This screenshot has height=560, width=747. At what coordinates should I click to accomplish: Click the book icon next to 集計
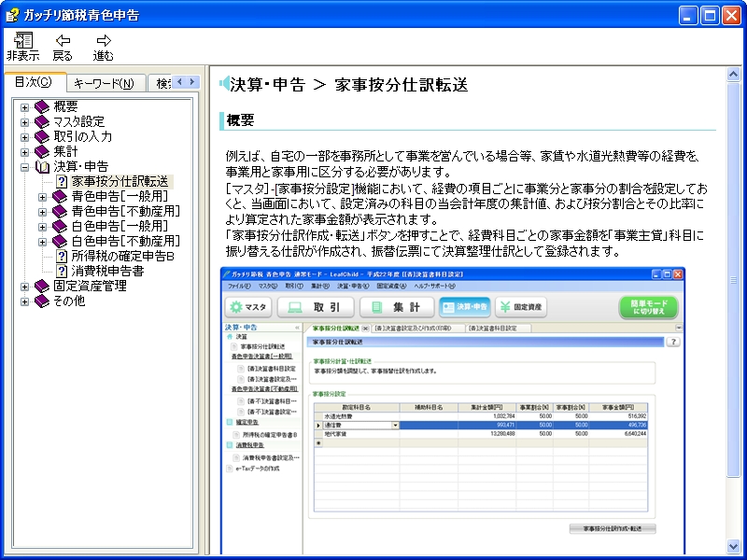(42, 151)
